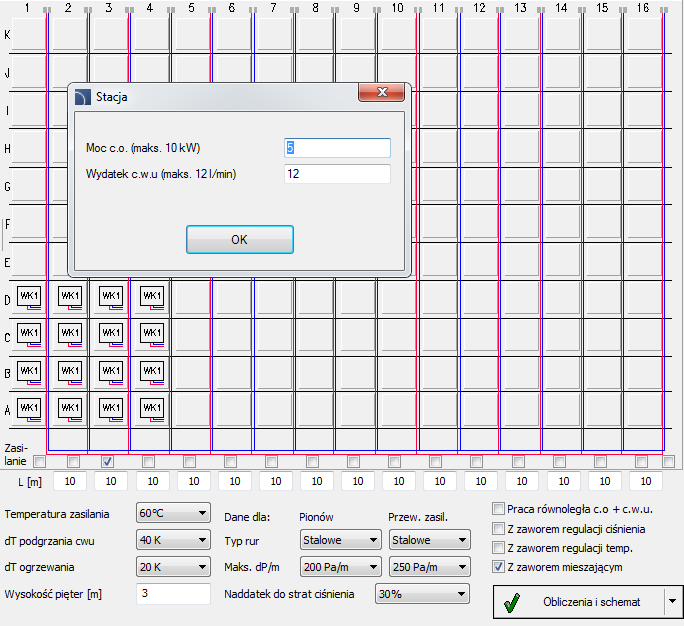This screenshot has width=684, height=626.
Task: Click empty cell at row D, column 5
Action: pos(192,298)
